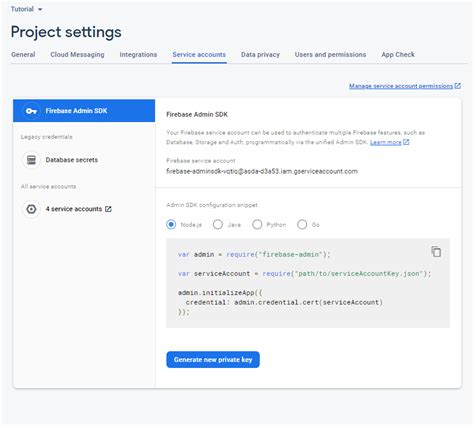This screenshot has height=426, width=474.
Task: Click the Project settings heading
Action: point(66,32)
